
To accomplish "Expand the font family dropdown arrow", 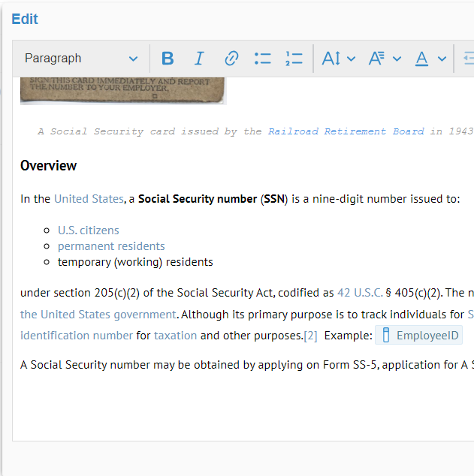I will pyautogui.click(x=397, y=59).
